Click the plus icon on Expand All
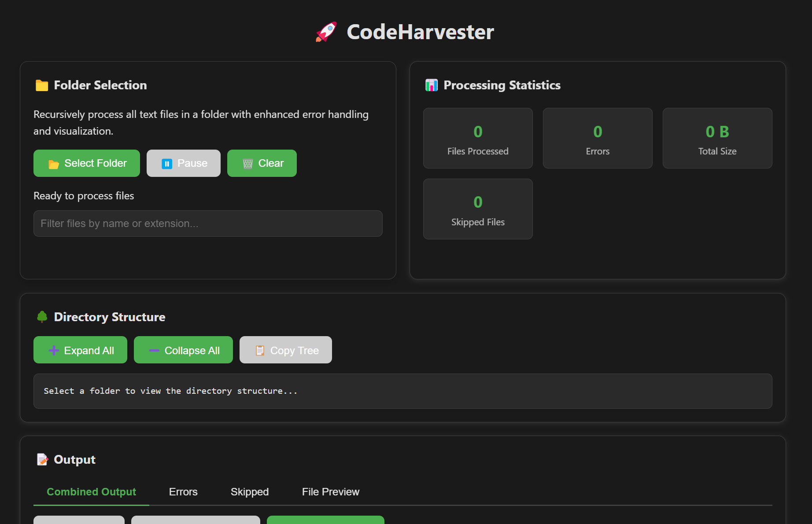The width and height of the screenshot is (812, 524). [x=53, y=350]
